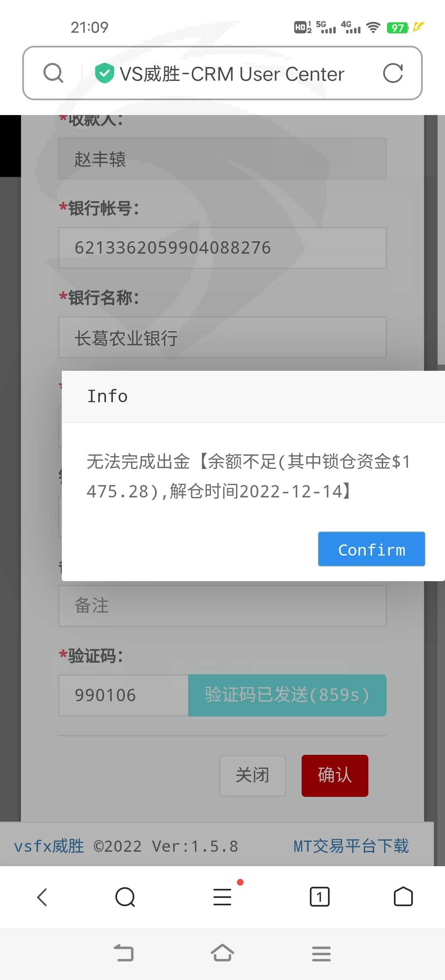Viewport: 445px width, 980px height.
Task: Click the red 确认 button
Action: pos(335,776)
